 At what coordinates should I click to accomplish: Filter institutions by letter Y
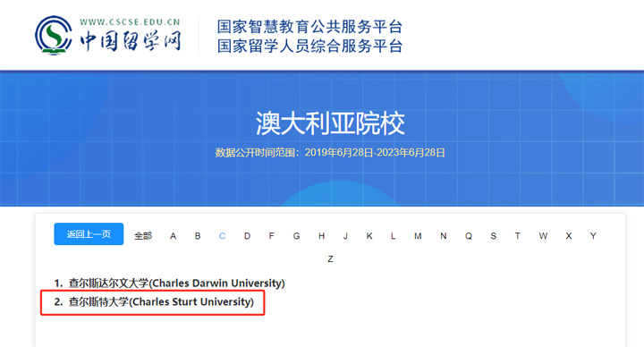point(593,236)
